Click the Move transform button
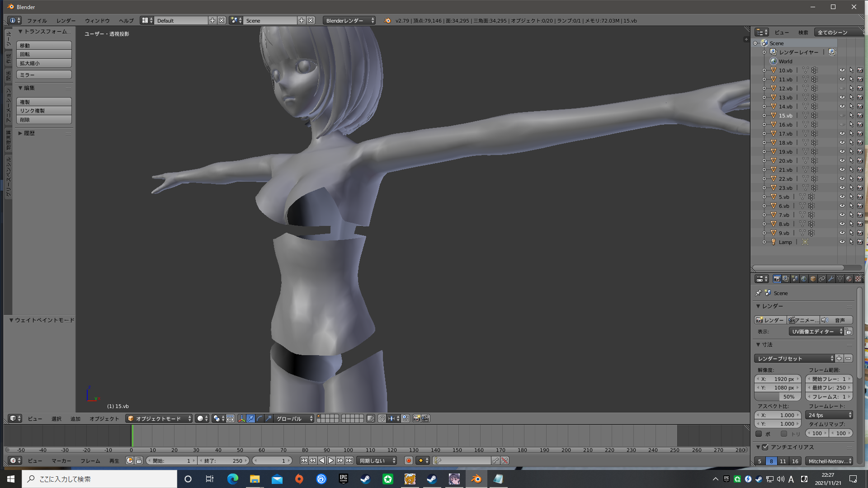The image size is (868, 488). (x=44, y=45)
